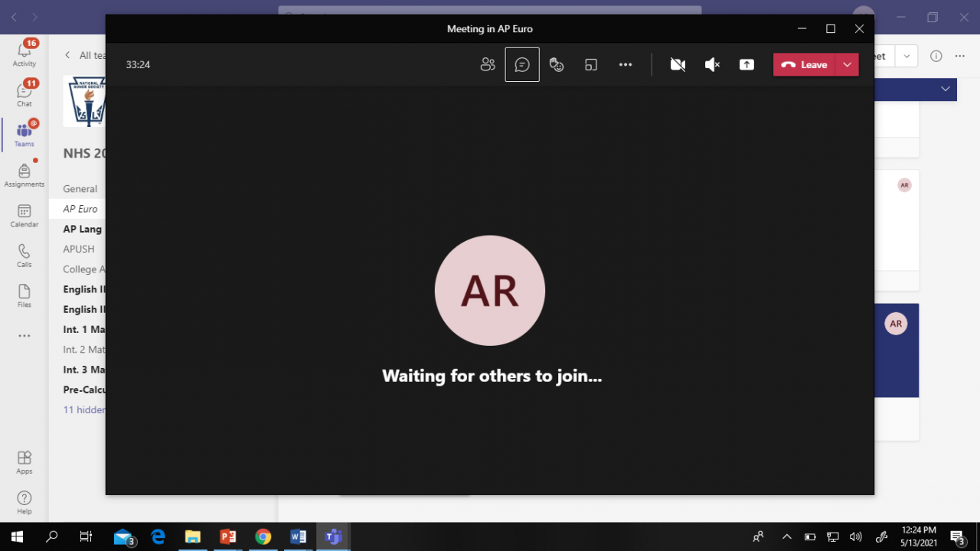Turn the camera on
This screenshot has width=980, height=551.
tap(678, 65)
